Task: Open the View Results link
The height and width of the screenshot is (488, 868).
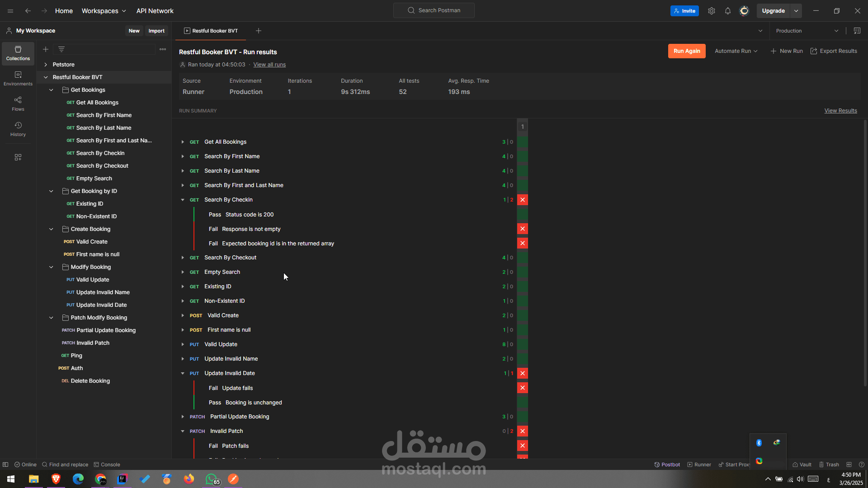Action: 840,111
